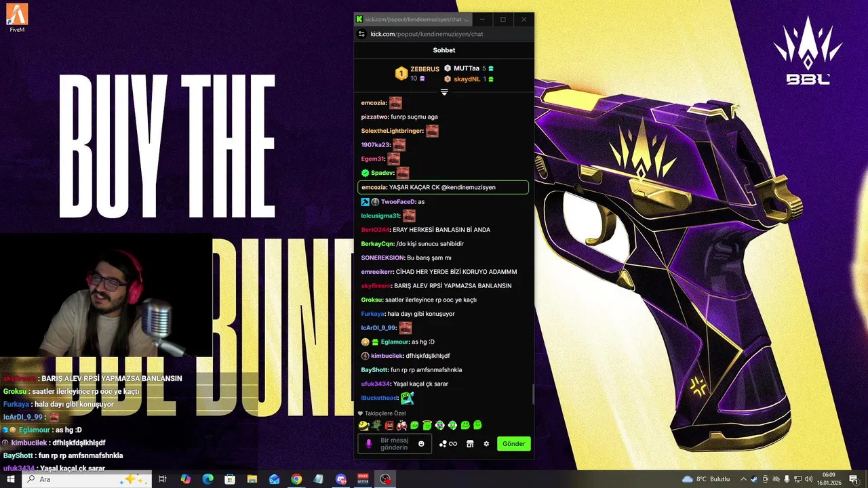Click the chat scrollbar thumb

(532, 394)
